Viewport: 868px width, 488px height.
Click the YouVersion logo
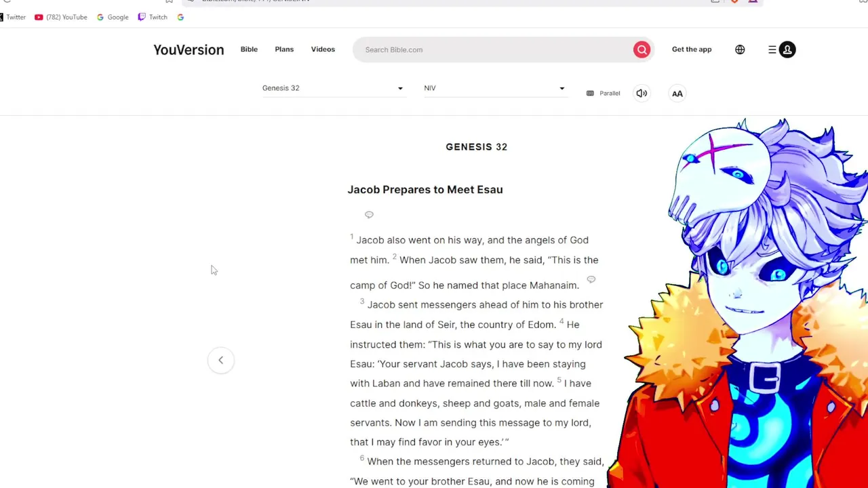189,49
